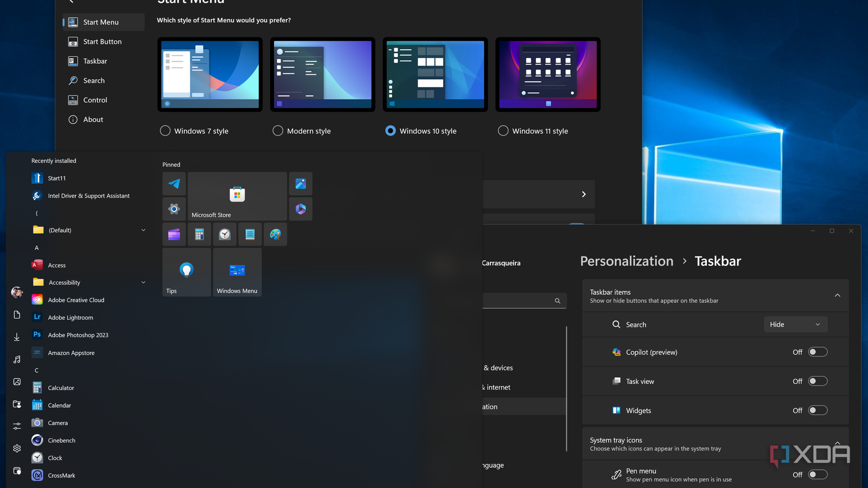Viewport: 868px width, 488px height.
Task: Open Paint from the pinned tiles
Action: 275,234
